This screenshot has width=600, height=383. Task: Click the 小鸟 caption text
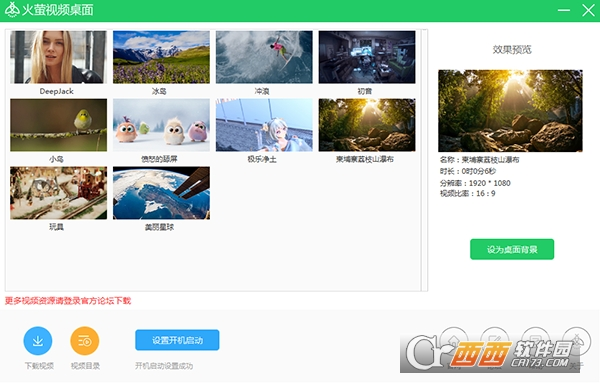pyautogui.click(x=56, y=159)
